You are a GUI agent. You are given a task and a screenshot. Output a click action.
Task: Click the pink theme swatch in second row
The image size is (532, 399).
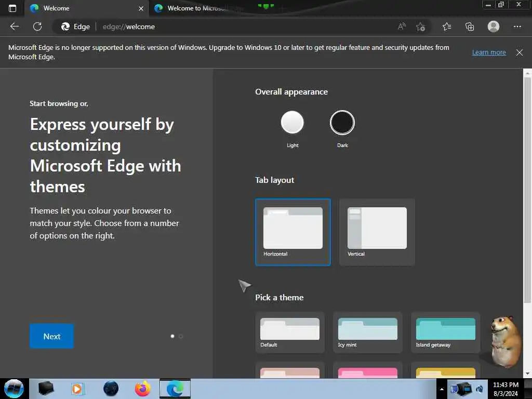click(368, 372)
